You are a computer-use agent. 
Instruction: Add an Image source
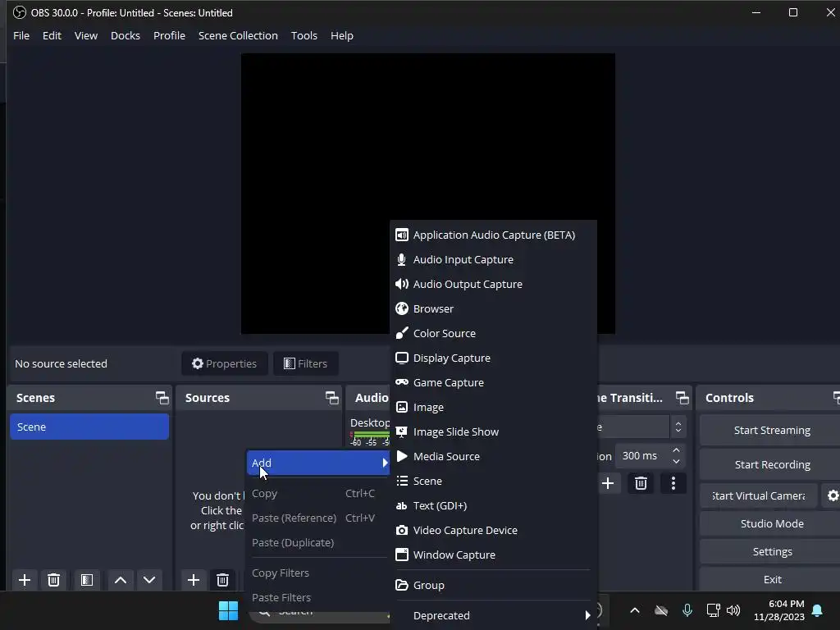tap(493, 408)
